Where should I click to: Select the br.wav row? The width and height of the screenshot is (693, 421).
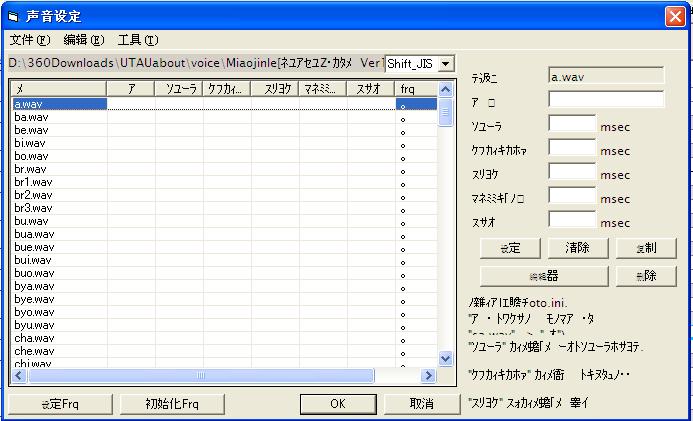pyautogui.click(x=224, y=169)
